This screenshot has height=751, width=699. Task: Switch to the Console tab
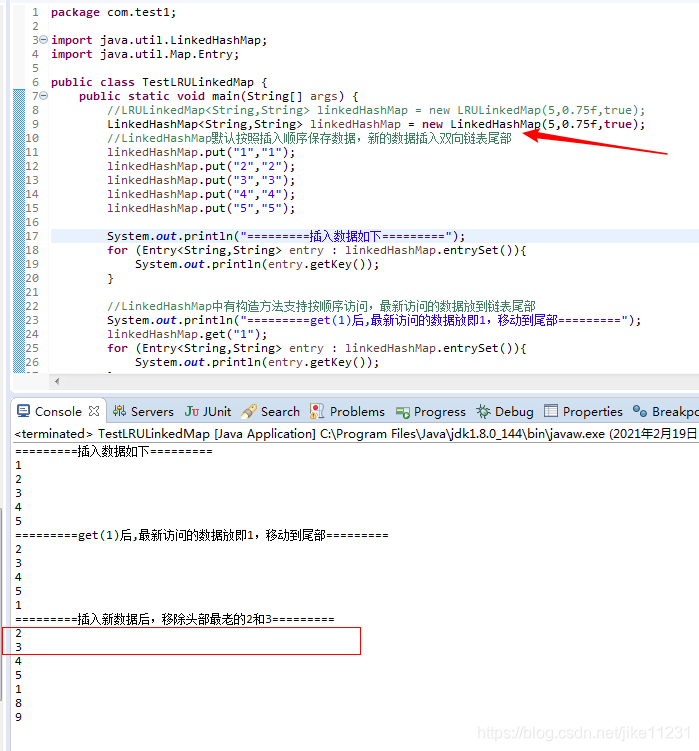(x=58, y=411)
